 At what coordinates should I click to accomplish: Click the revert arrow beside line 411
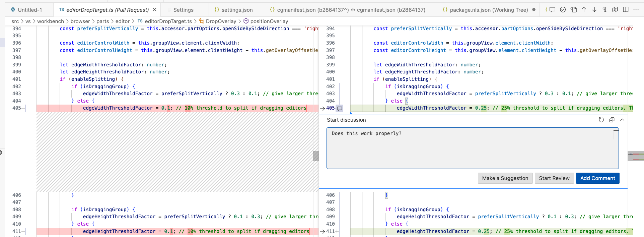[322, 231]
